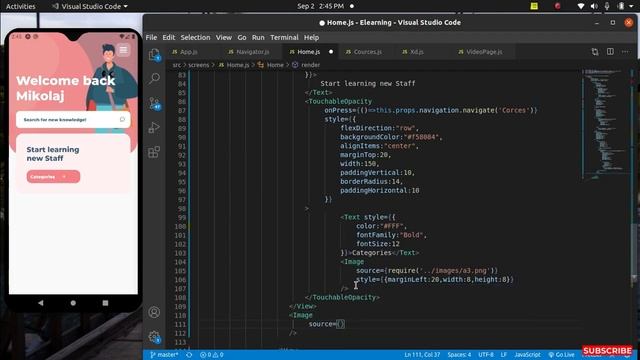
Task: Click the '../images/a3.png' path string
Action: pos(455,271)
